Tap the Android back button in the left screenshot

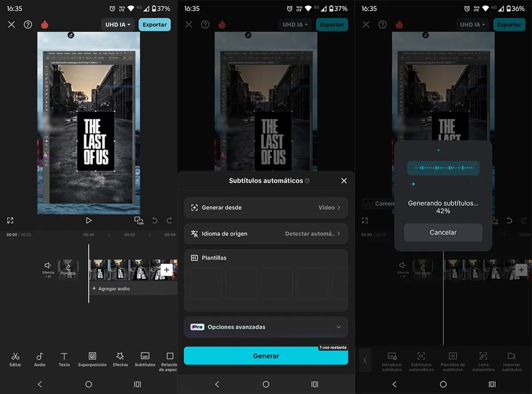39,384
